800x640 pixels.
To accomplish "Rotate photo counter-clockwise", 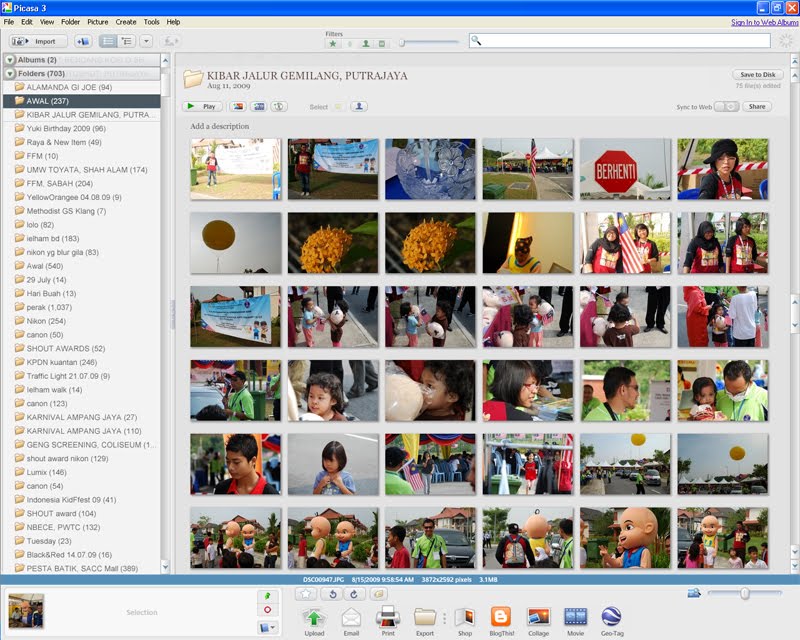I will 332,594.
